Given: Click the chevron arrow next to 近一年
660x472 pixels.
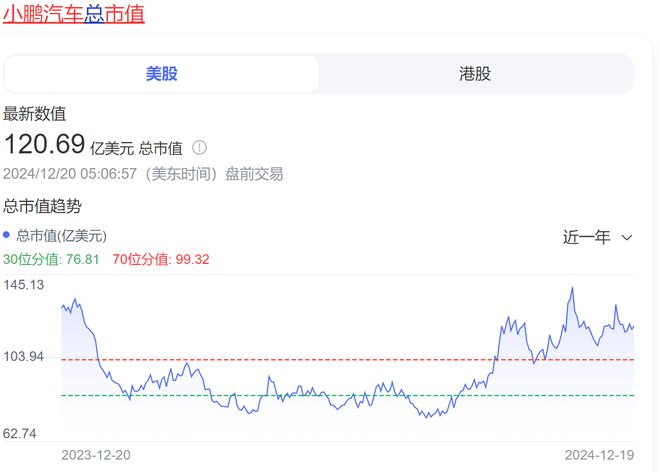Looking at the screenshot, I should pyautogui.click(x=627, y=238).
